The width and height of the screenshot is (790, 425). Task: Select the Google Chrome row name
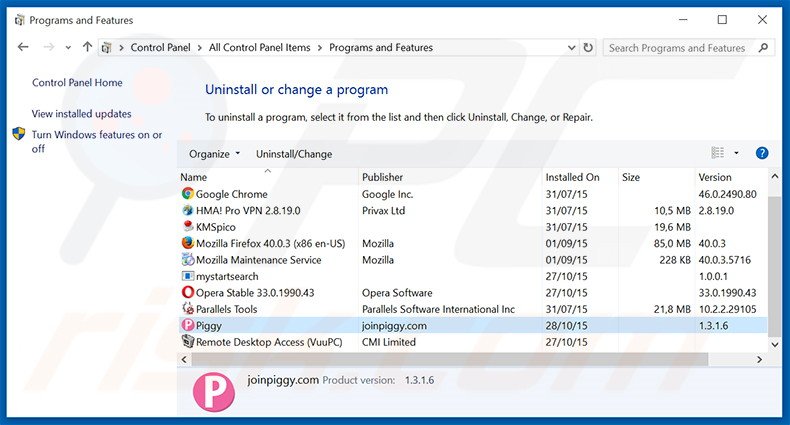click(232, 194)
